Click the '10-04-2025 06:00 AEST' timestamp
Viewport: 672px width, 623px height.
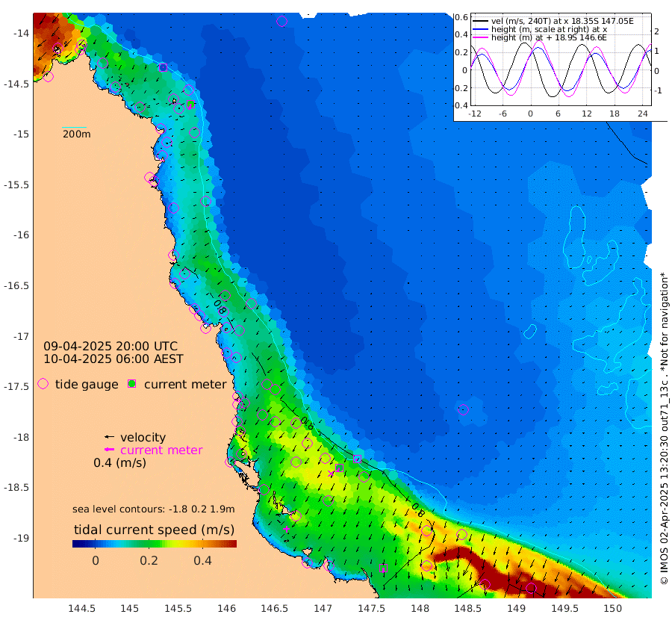click(x=113, y=359)
